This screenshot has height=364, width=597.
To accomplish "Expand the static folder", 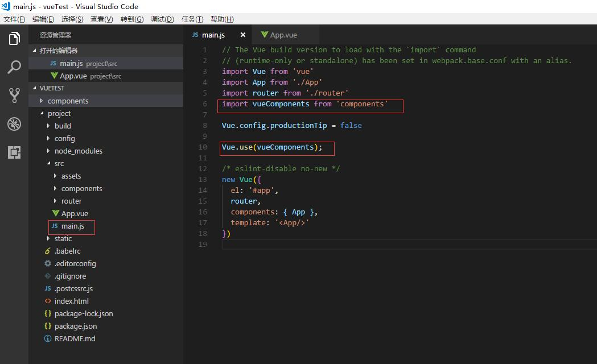I will [106, 238].
